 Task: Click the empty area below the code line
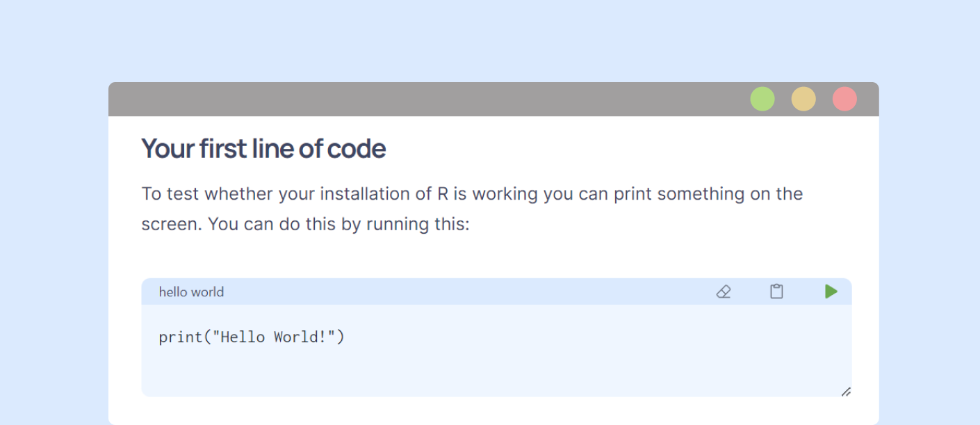pos(487,372)
